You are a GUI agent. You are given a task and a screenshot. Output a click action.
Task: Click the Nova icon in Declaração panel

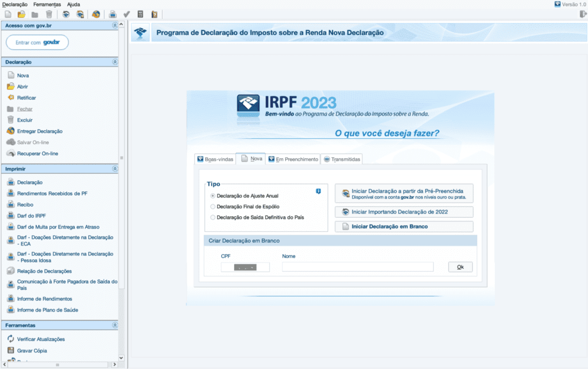tap(11, 75)
